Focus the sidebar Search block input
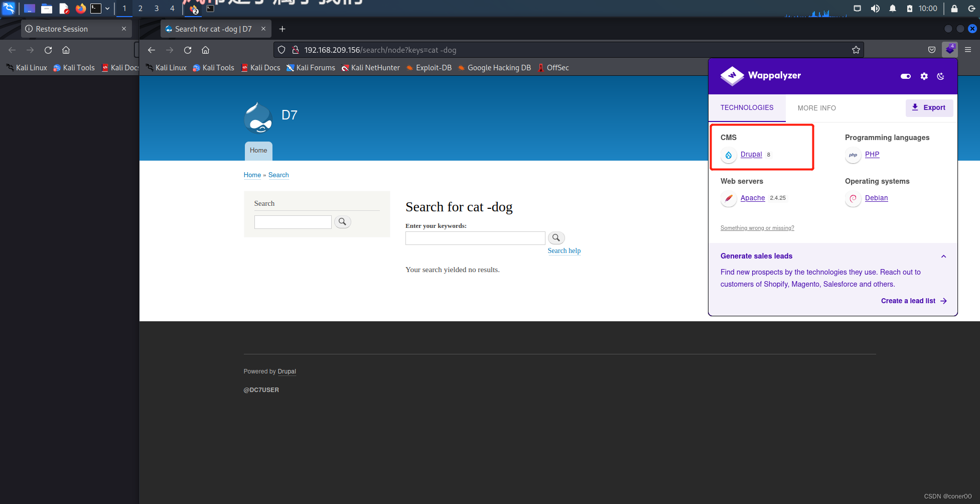This screenshot has width=980, height=504. 293,222
